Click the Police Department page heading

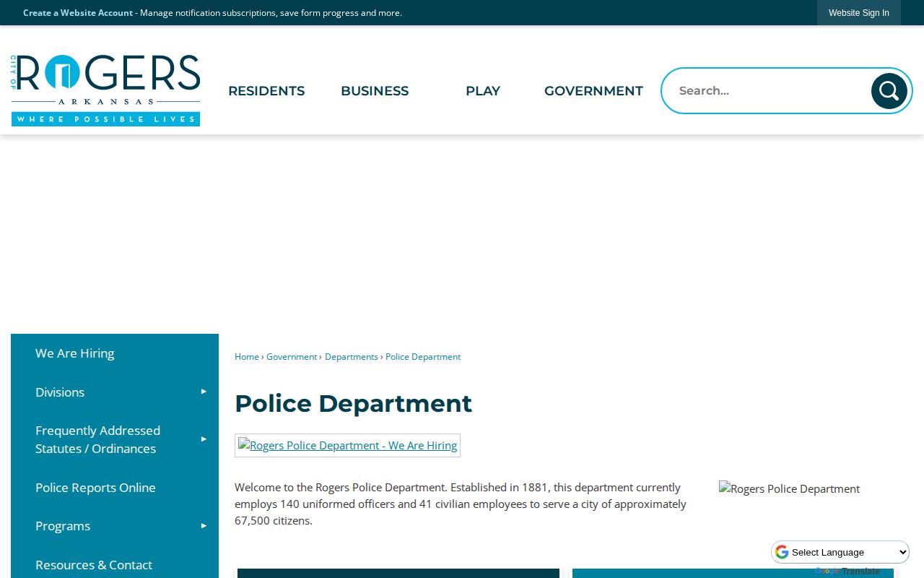click(x=353, y=403)
